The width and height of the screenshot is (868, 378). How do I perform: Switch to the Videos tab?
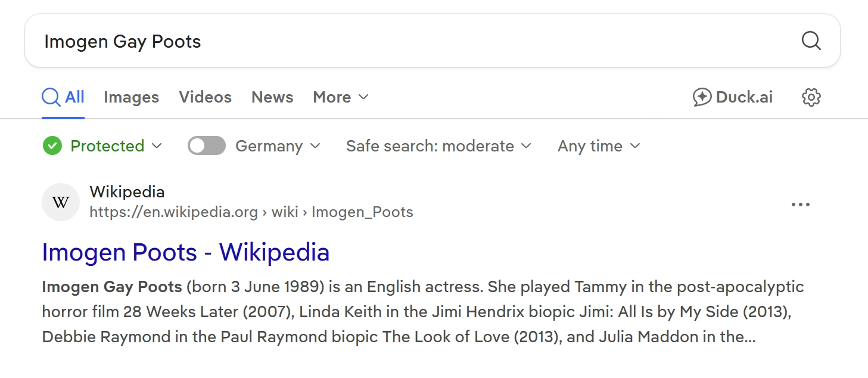(x=205, y=97)
